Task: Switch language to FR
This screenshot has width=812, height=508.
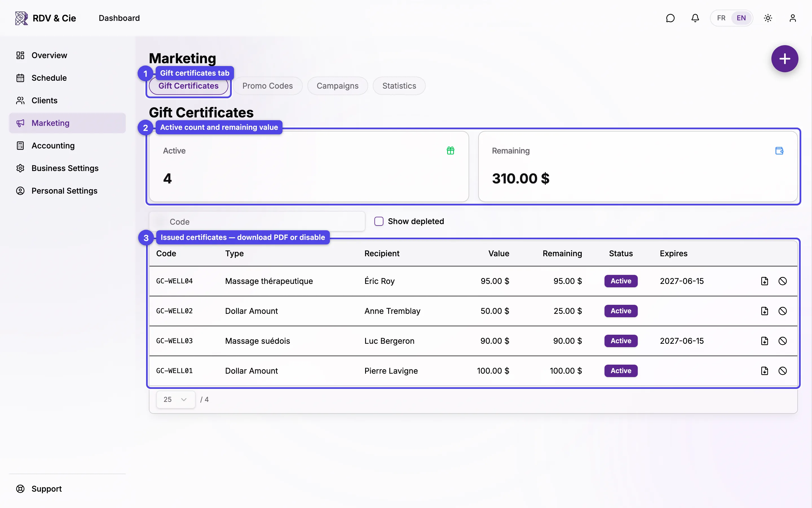Action: [721, 18]
